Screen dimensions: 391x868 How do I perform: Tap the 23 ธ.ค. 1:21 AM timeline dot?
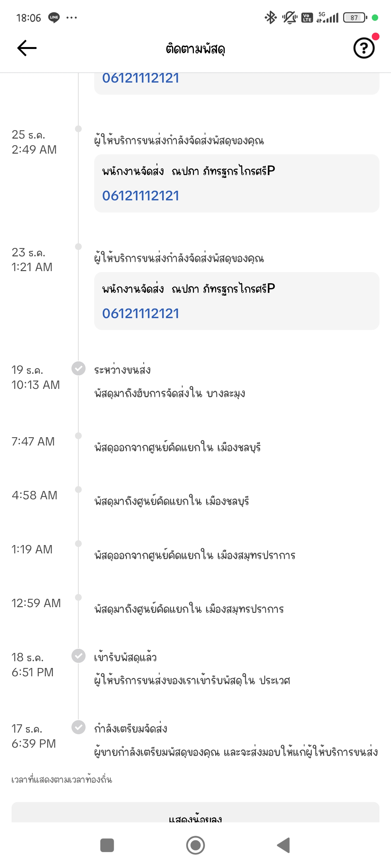point(78,247)
